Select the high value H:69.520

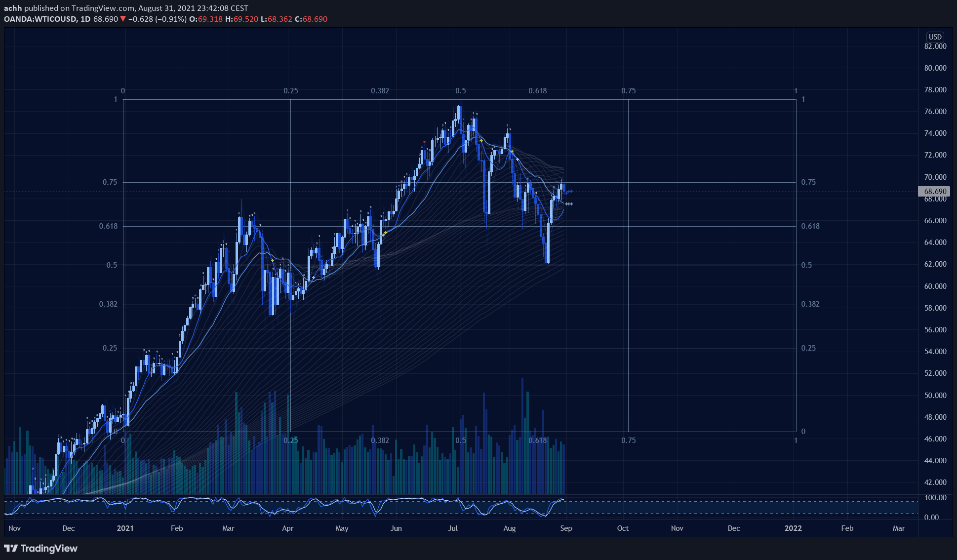point(241,19)
